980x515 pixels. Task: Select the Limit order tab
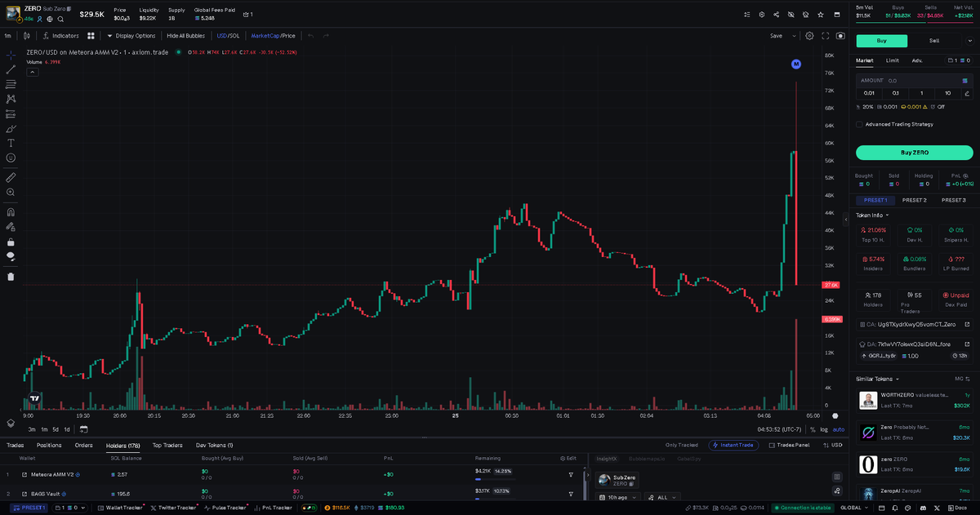[893, 60]
